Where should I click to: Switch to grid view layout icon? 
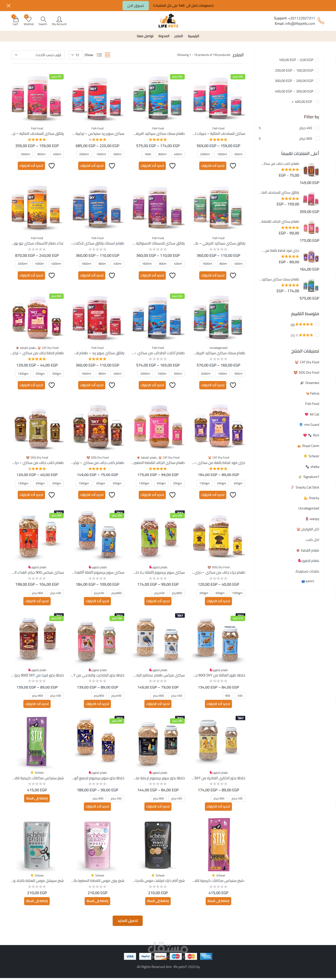point(108,55)
